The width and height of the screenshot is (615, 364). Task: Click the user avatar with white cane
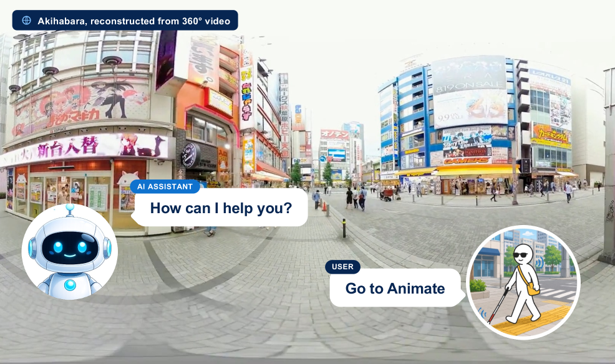[523, 282]
